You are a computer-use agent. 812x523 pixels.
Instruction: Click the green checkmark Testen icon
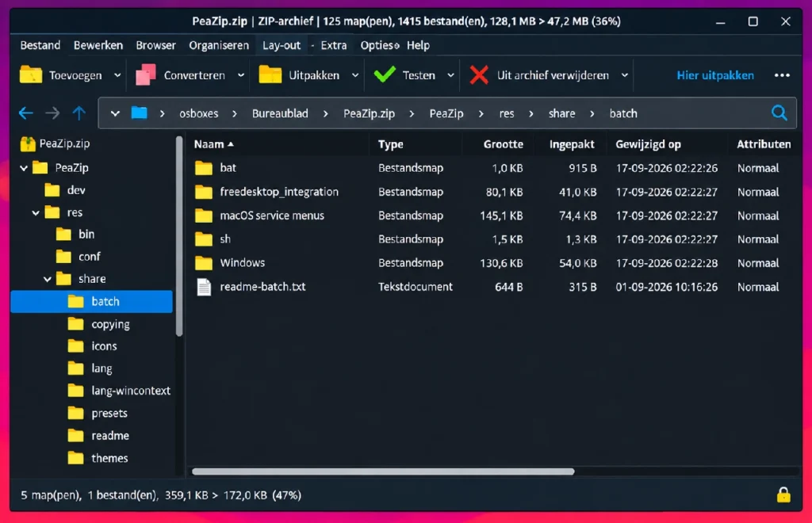[x=385, y=75]
